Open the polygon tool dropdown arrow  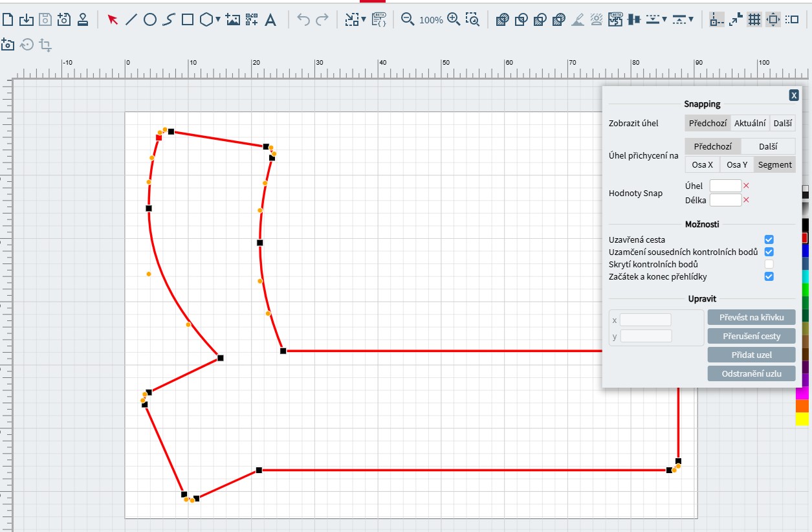coord(218,20)
